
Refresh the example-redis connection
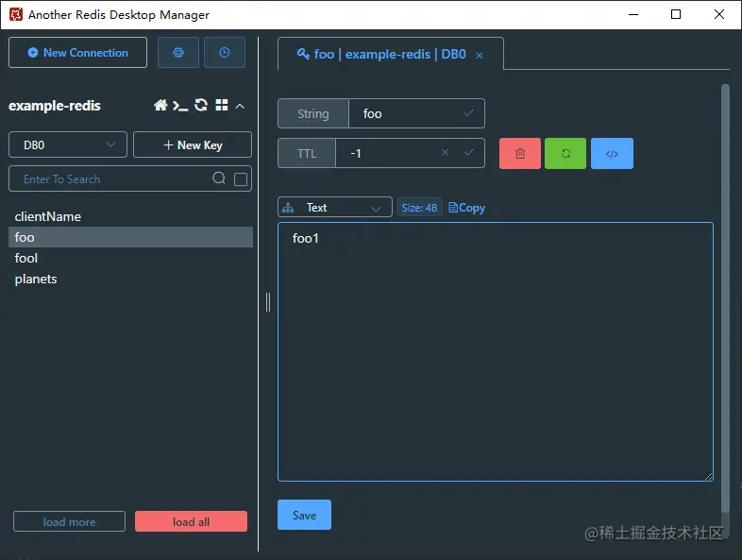(201, 105)
